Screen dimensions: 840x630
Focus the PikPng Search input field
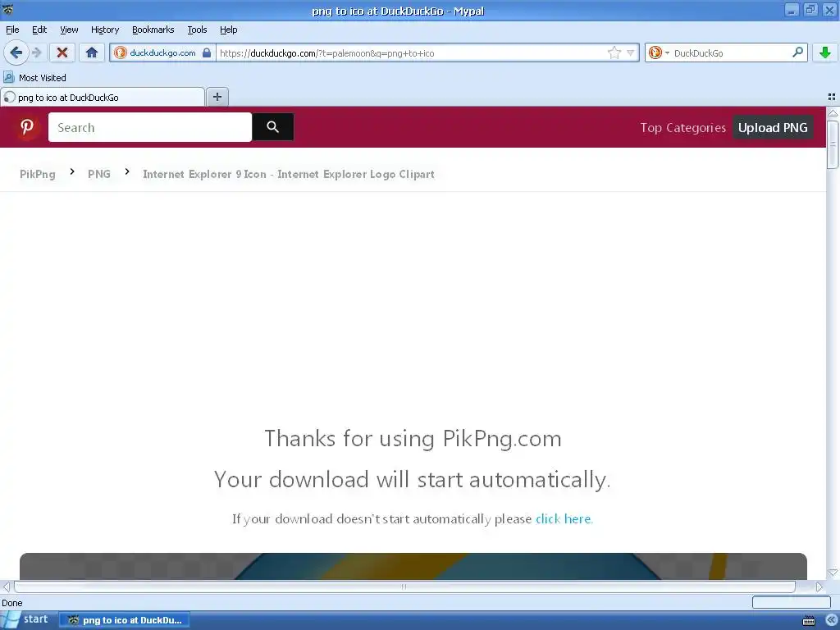(x=150, y=127)
